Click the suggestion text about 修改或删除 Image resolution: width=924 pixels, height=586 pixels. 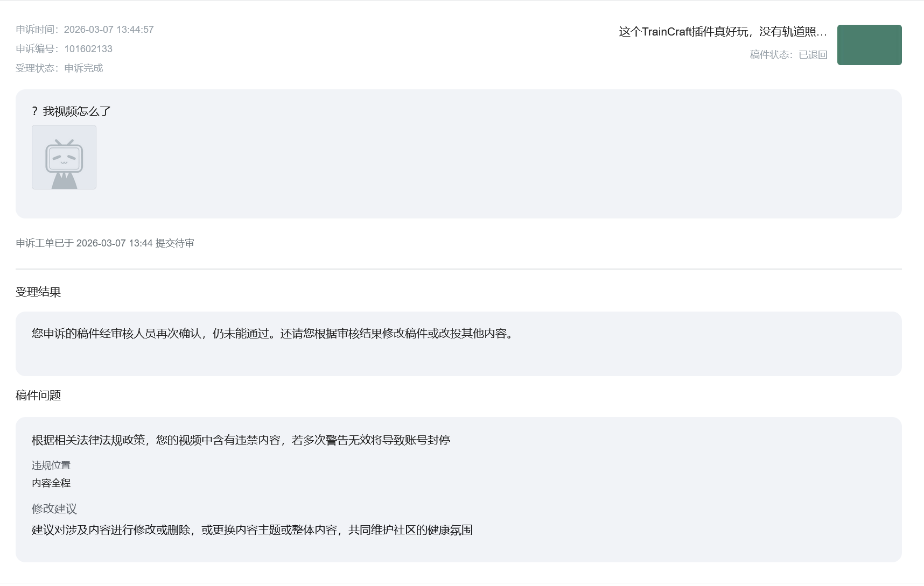pos(252,530)
